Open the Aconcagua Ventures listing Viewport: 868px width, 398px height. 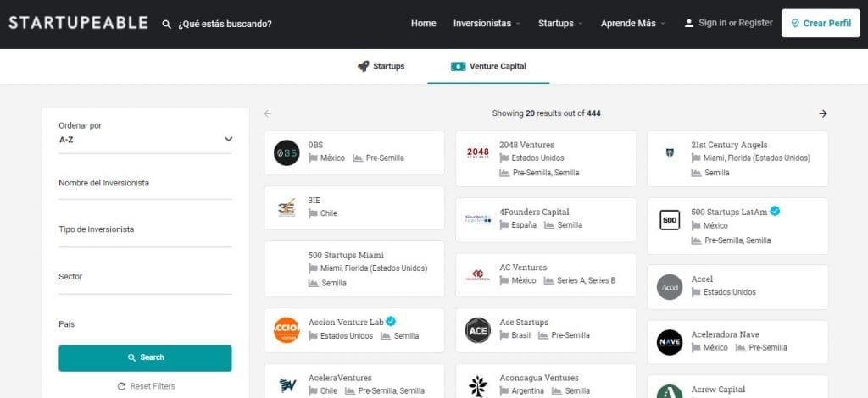539,378
